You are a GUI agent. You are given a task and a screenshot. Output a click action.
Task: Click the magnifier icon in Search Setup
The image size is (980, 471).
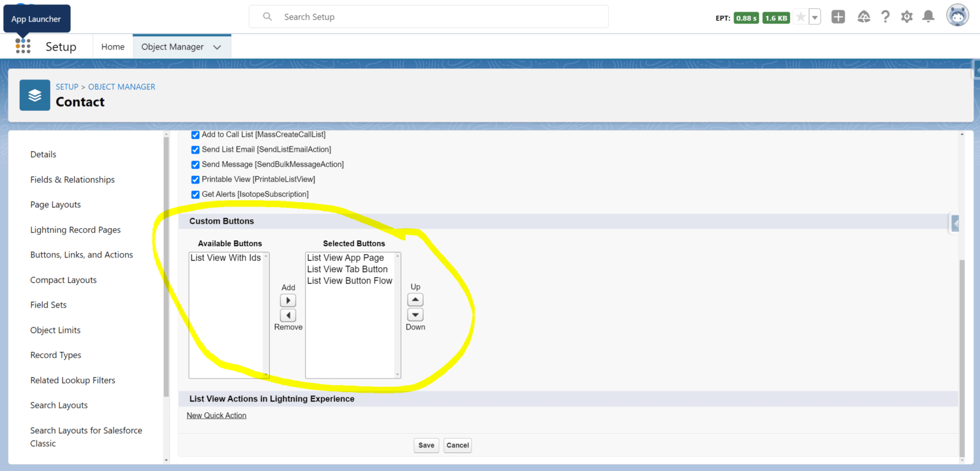pyautogui.click(x=267, y=17)
